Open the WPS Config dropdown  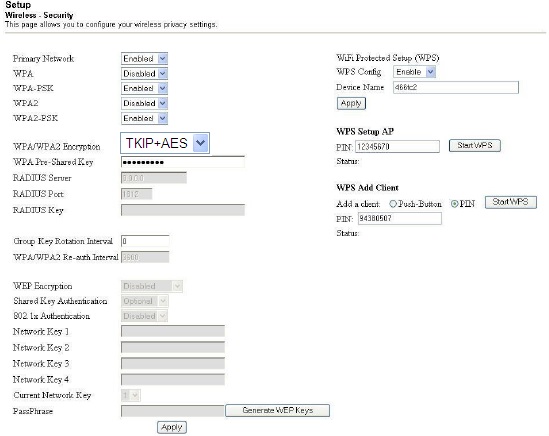click(x=414, y=72)
